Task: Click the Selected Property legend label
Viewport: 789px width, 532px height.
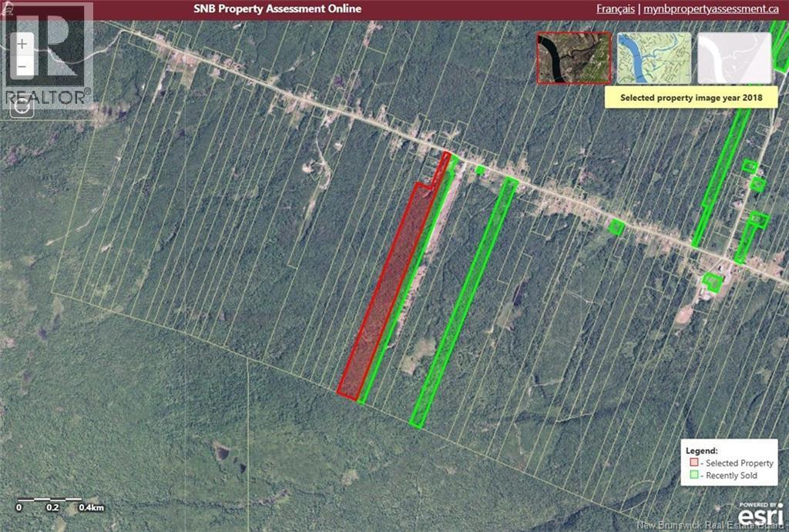Action: (739, 463)
